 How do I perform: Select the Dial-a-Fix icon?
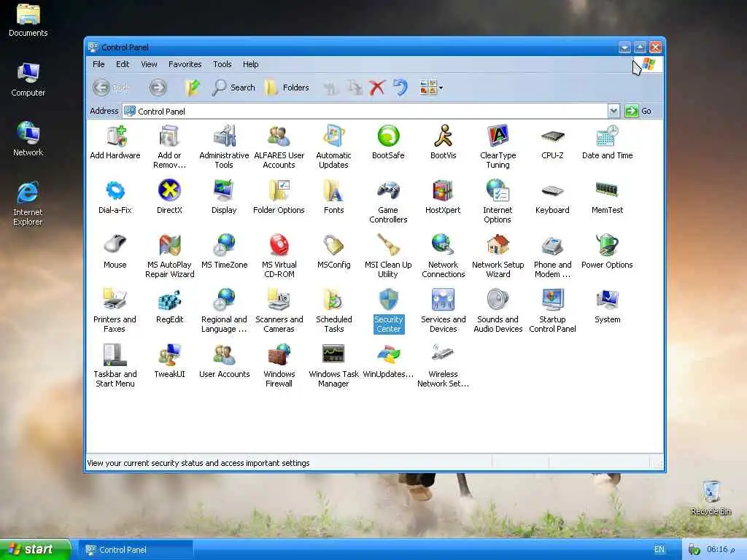click(115, 197)
